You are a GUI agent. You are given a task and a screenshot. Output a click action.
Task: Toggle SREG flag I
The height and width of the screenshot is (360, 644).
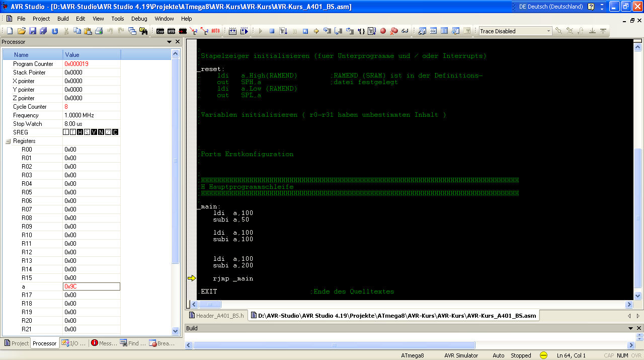point(66,132)
